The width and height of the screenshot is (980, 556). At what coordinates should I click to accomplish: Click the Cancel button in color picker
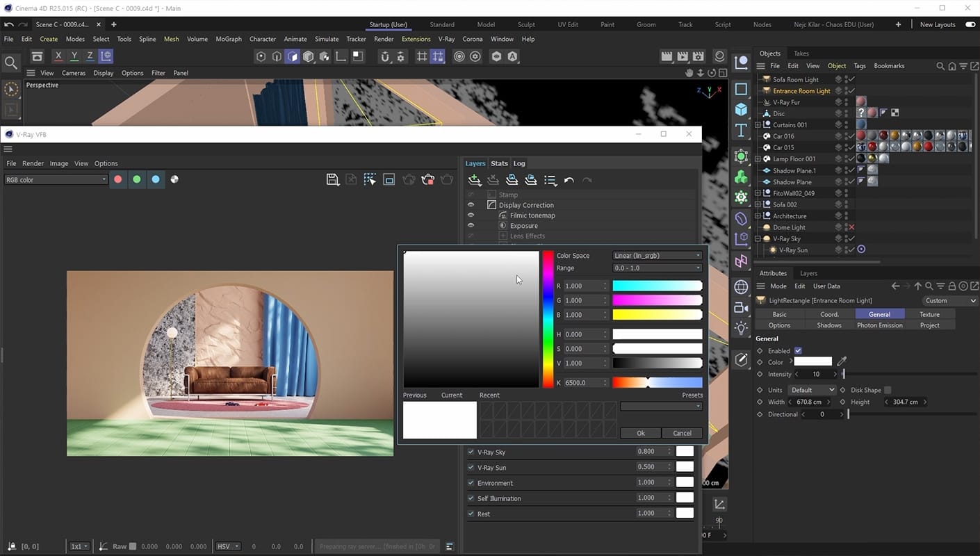pyautogui.click(x=683, y=433)
